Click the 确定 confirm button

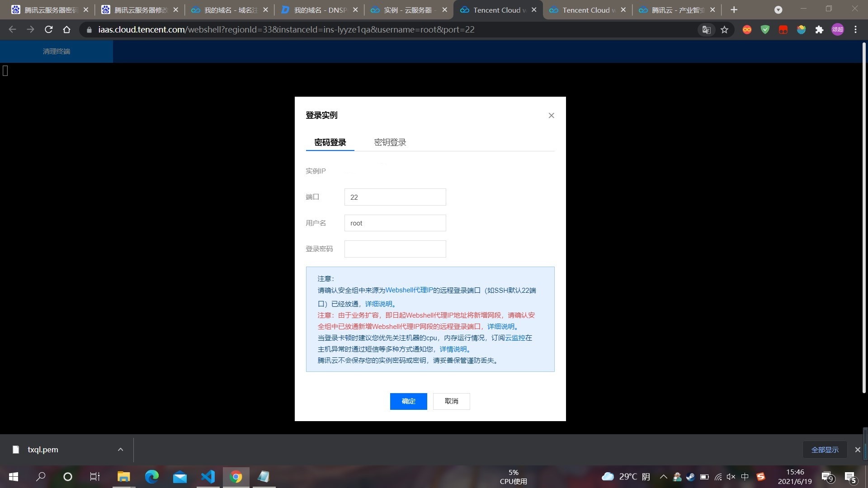coord(408,401)
